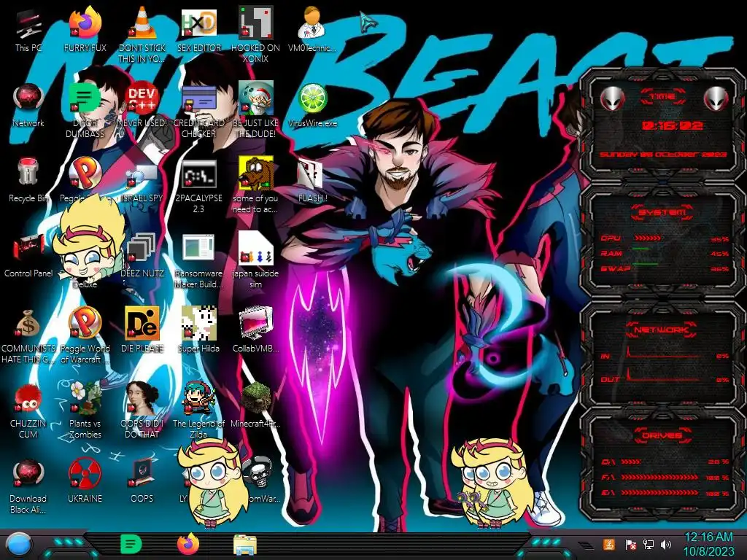
Task: Click the right alien head in TIME widget
Action: coord(716,98)
